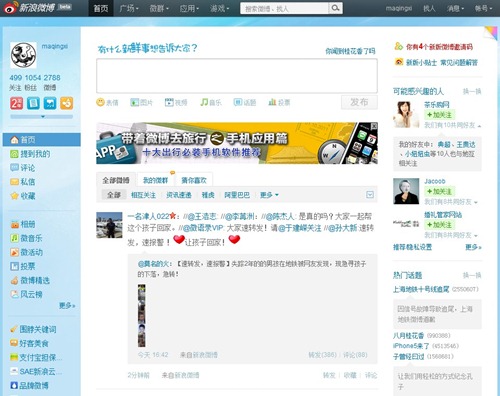Go to 首页 in top navigation
The width and height of the screenshot is (500, 396).
point(100,8)
